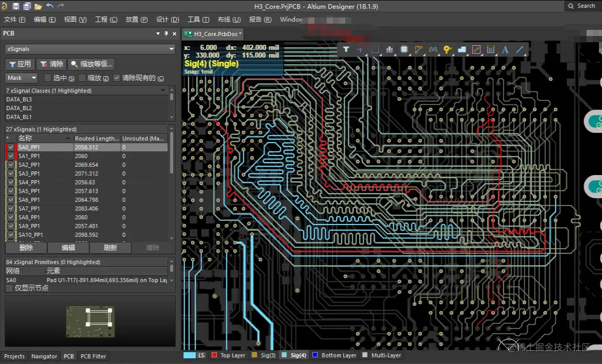
Task: Click the 缩放等级 button
Action: (92, 64)
